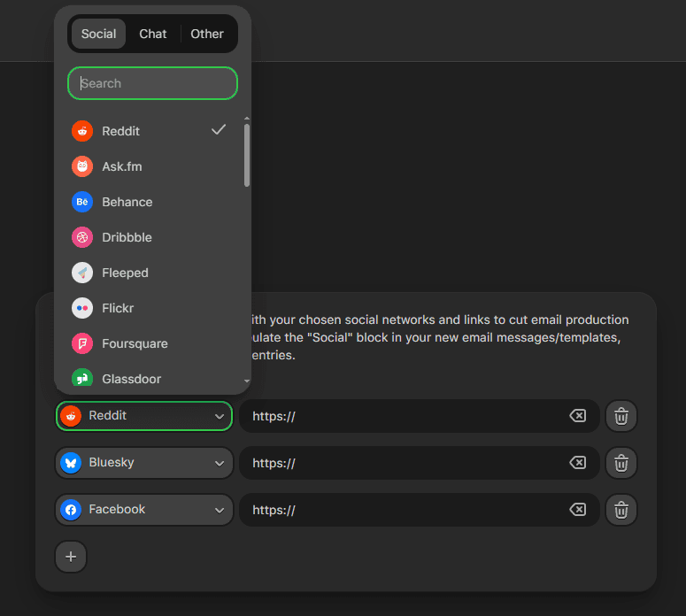Click the checkmark next to Reddit
Screen dimensions: 686x616
point(219,129)
